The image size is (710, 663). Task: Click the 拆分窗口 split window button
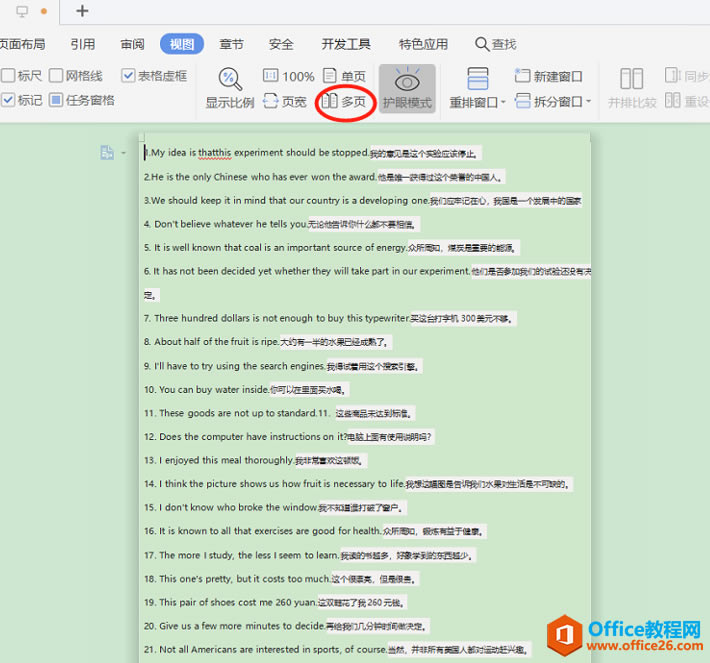click(548, 101)
